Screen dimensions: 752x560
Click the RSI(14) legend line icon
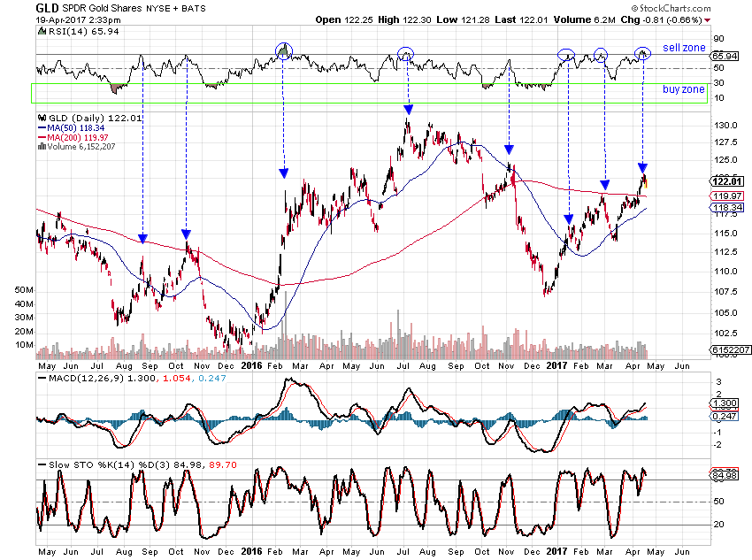coord(41,31)
